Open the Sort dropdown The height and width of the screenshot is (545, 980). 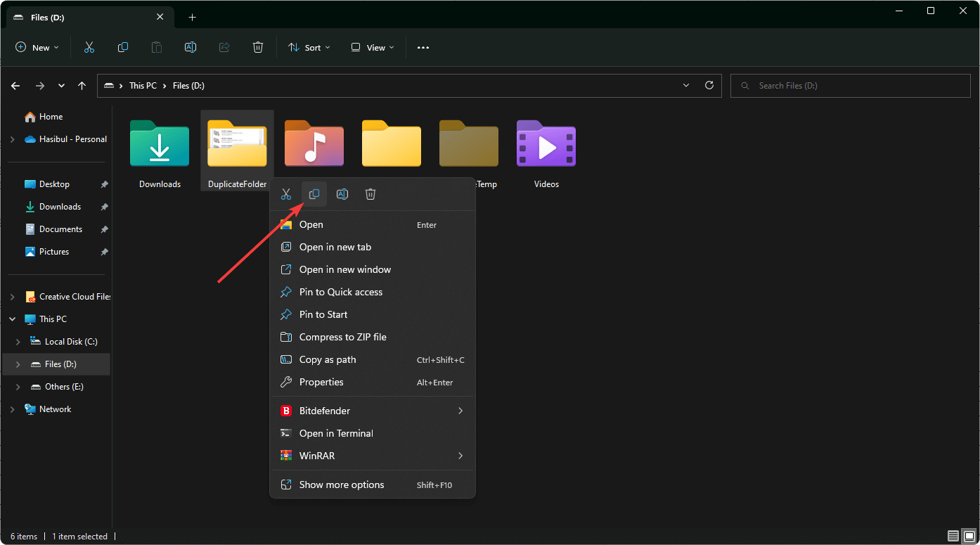click(x=309, y=47)
